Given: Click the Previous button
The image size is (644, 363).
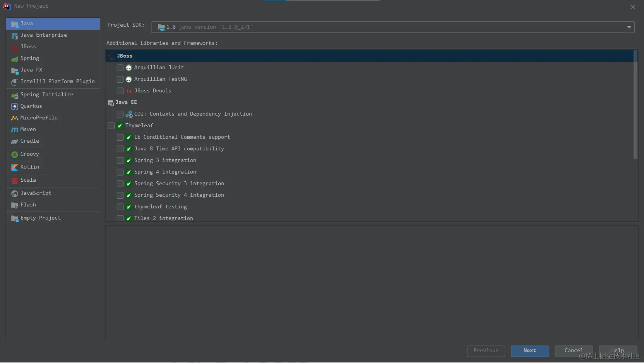Looking at the screenshot, I should pos(486,351).
